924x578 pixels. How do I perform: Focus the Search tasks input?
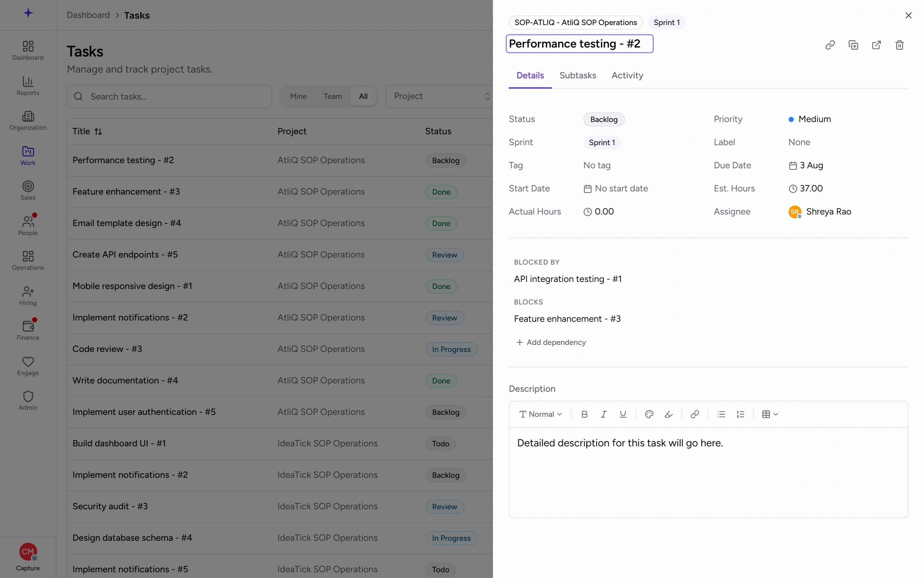tap(169, 96)
